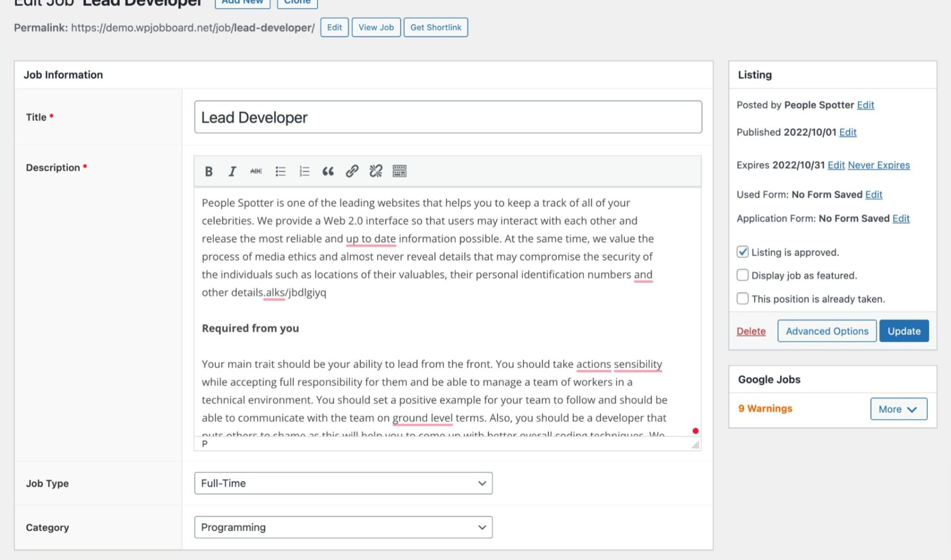951x560 pixels.
Task: Expand the Google Jobs More dropdown
Action: point(898,409)
